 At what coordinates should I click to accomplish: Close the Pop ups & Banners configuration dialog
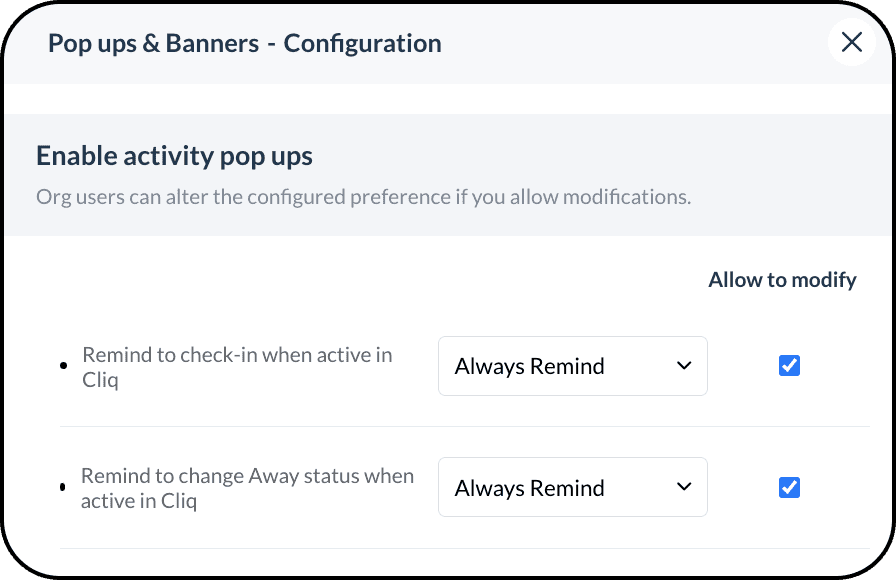851,42
